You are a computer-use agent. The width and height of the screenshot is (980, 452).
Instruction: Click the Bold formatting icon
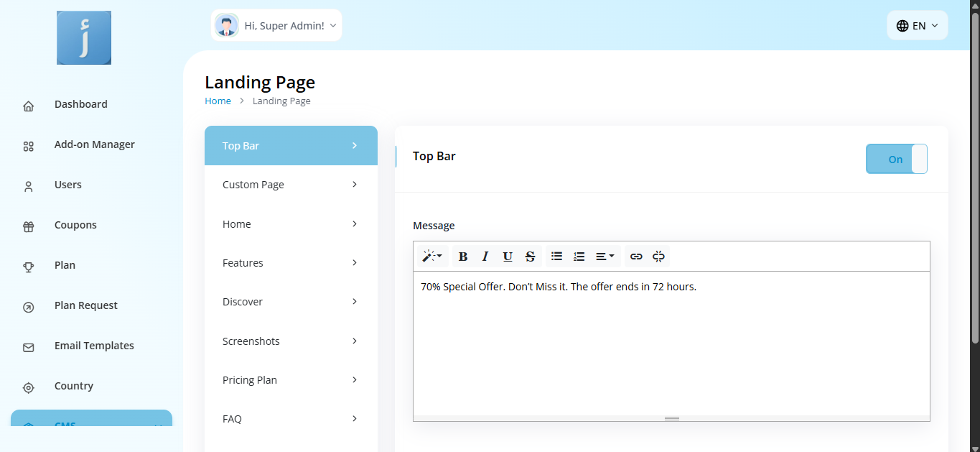[463, 257]
